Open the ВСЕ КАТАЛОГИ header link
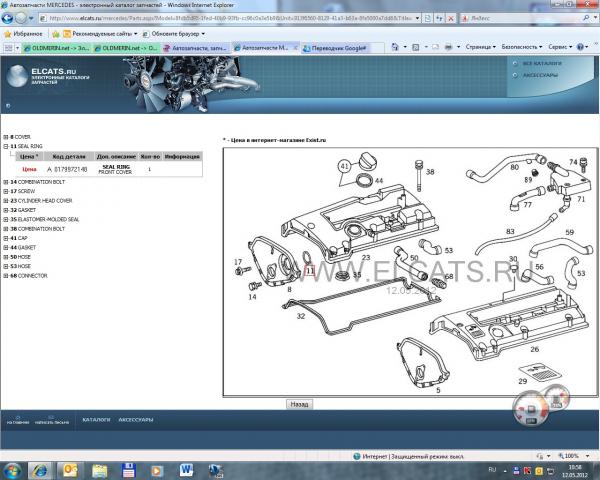The width and height of the screenshot is (600, 480). point(542,64)
